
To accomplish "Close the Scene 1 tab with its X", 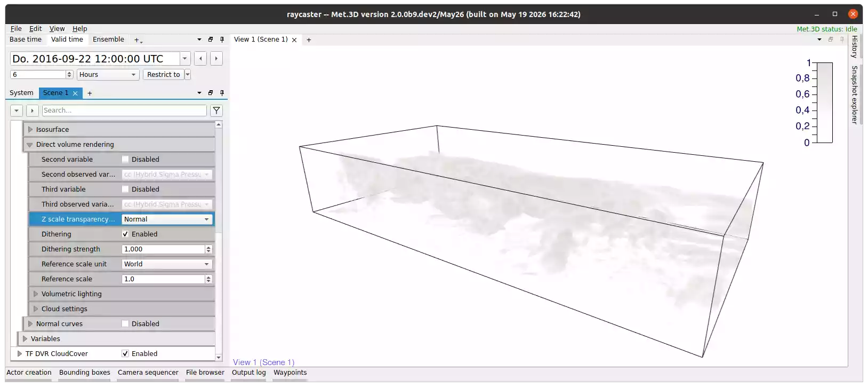I will coord(75,93).
